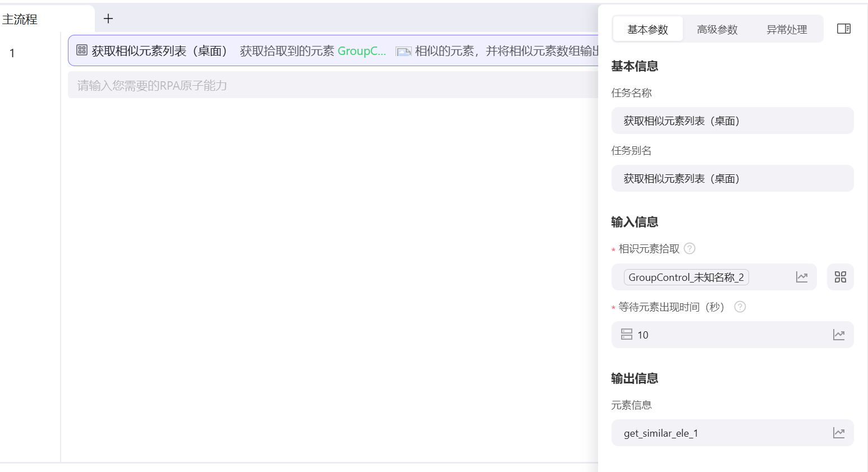Open the green GroupC... element link
868x472 pixels.
pos(362,50)
